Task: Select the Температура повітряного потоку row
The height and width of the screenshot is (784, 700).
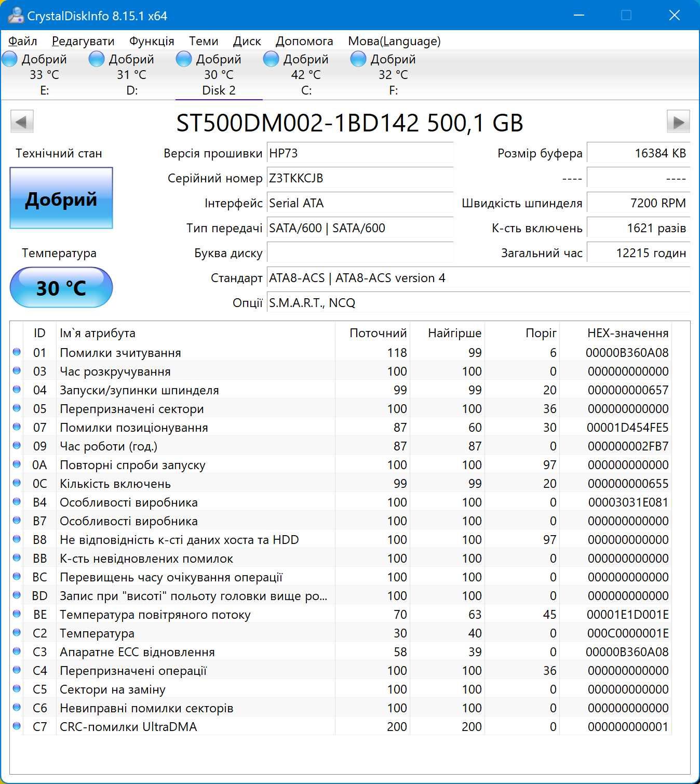Action: click(x=341, y=614)
